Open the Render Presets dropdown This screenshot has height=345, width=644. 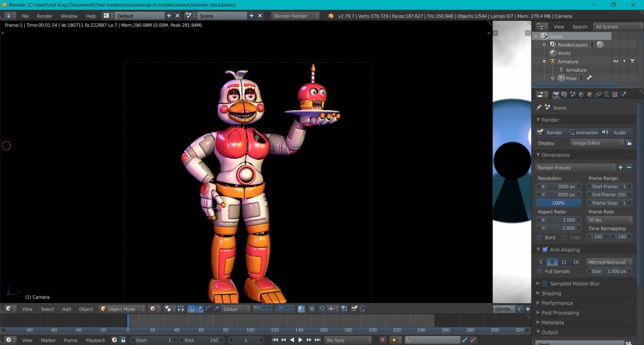click(x=576, y=167)
